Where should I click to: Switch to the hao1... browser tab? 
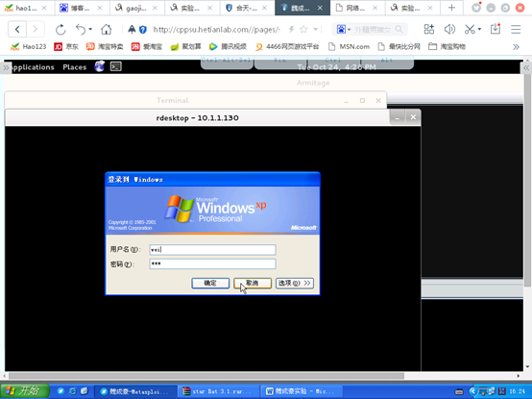[26, 8]
